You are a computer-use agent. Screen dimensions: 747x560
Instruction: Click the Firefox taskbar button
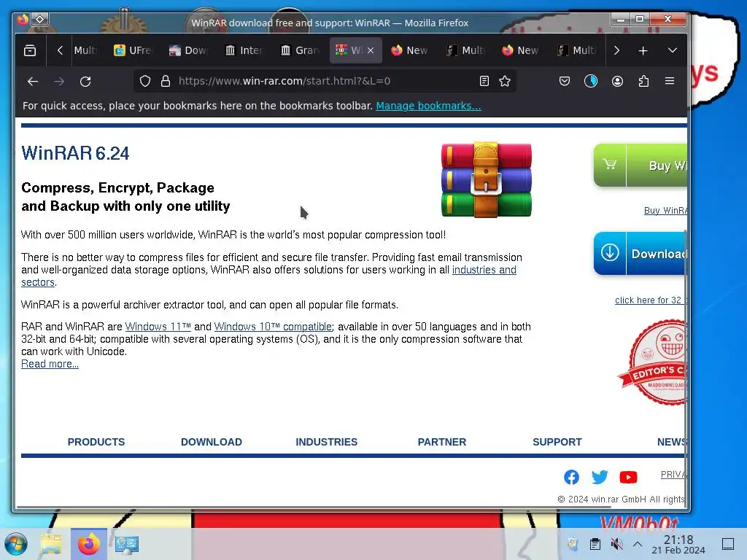point(88,544)
